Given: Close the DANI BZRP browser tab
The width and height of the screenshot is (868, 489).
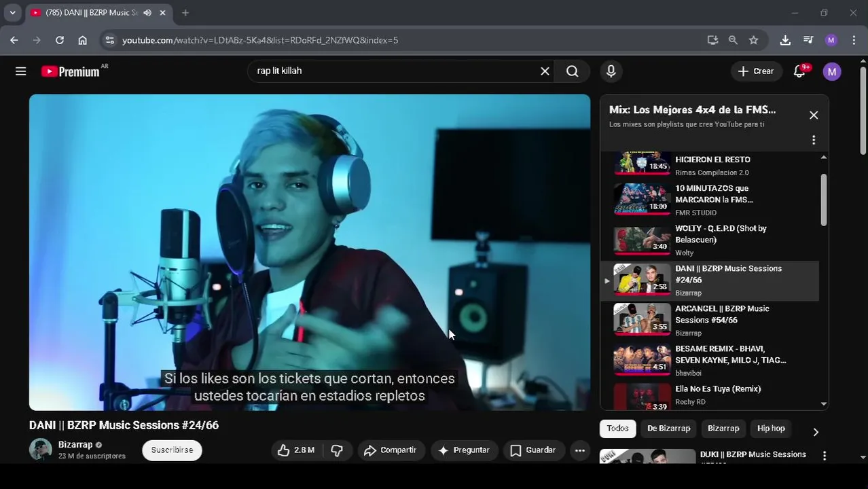Looking at the screenshot, I should [x=162, y=13].
